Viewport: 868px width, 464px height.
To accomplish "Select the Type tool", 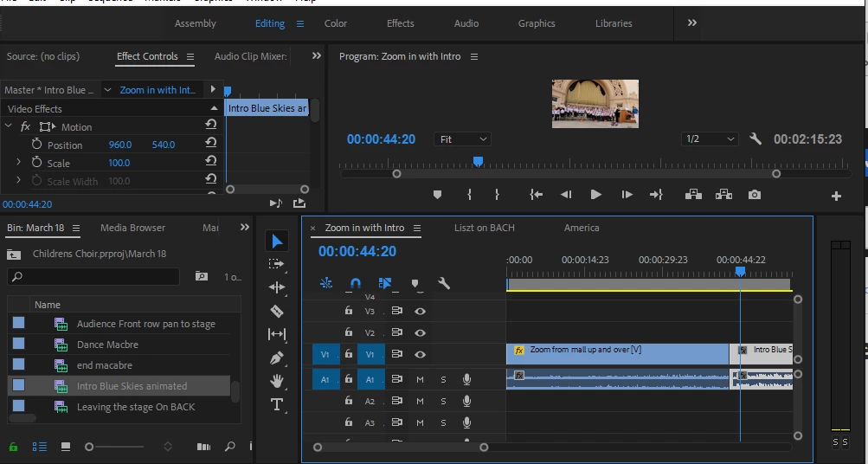I will tap(277, 405).
